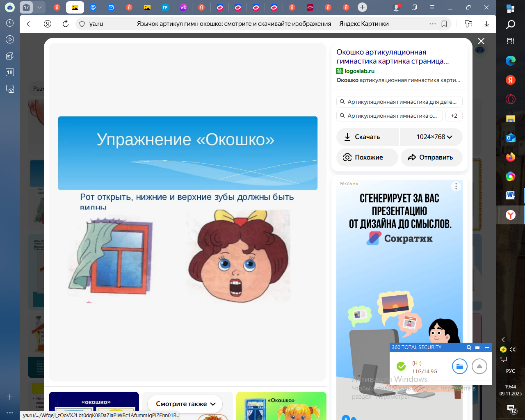Open the history clock icon in sidebar
525x420 pixels.
tap(10, 23)
